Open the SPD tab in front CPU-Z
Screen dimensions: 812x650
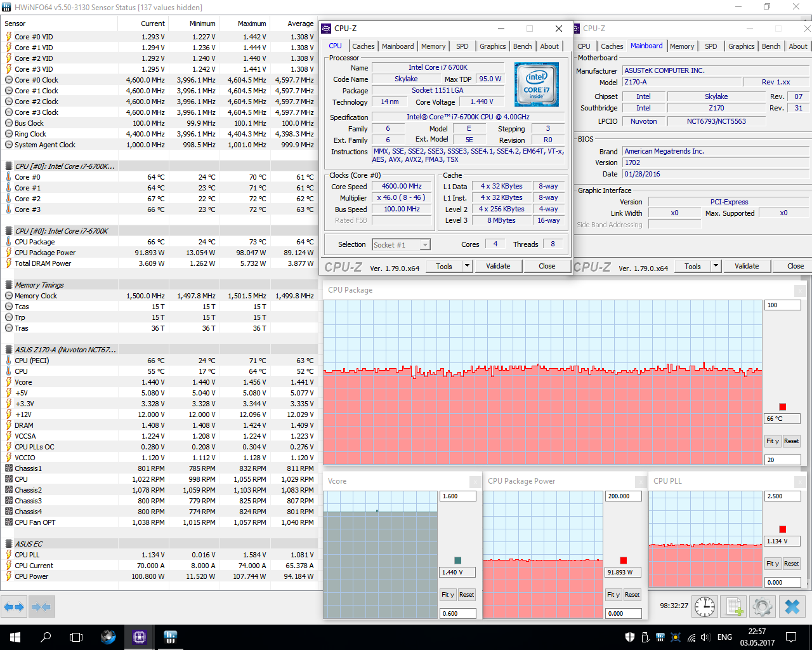coord(462,46)
